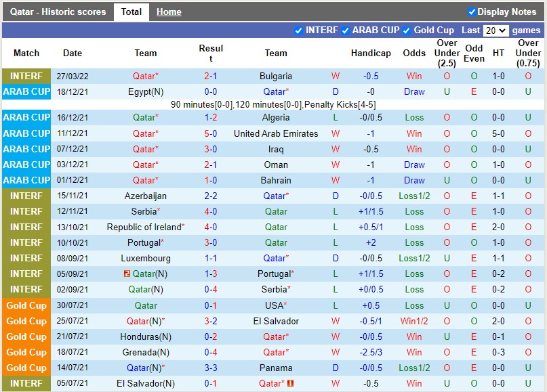Toggle the INTERF filter checkbox
Screen dimensions: 547x392
(299, 30)
